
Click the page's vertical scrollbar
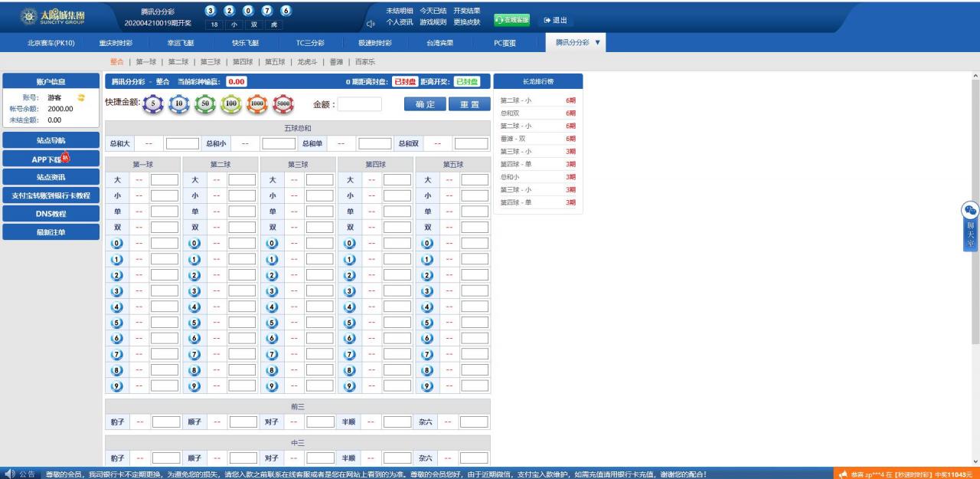coord(975,230)
